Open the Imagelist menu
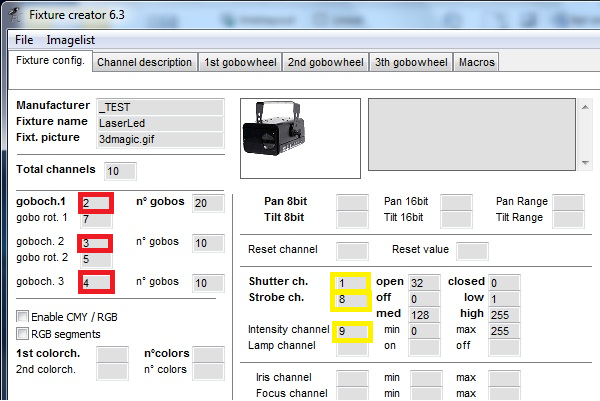The width and height of the screenshot is (600, 401). click(x=70, y=40)
